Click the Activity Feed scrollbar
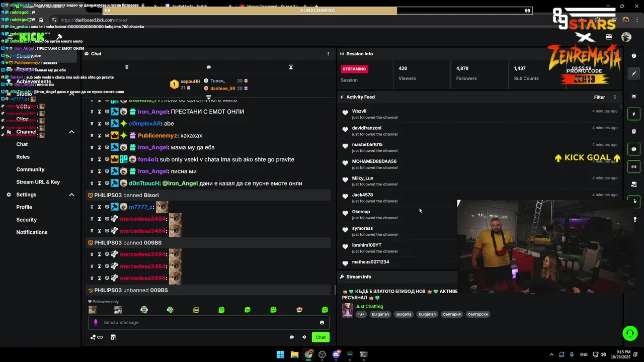The width and height of the screenshot is (644, 362). [621, 106]
